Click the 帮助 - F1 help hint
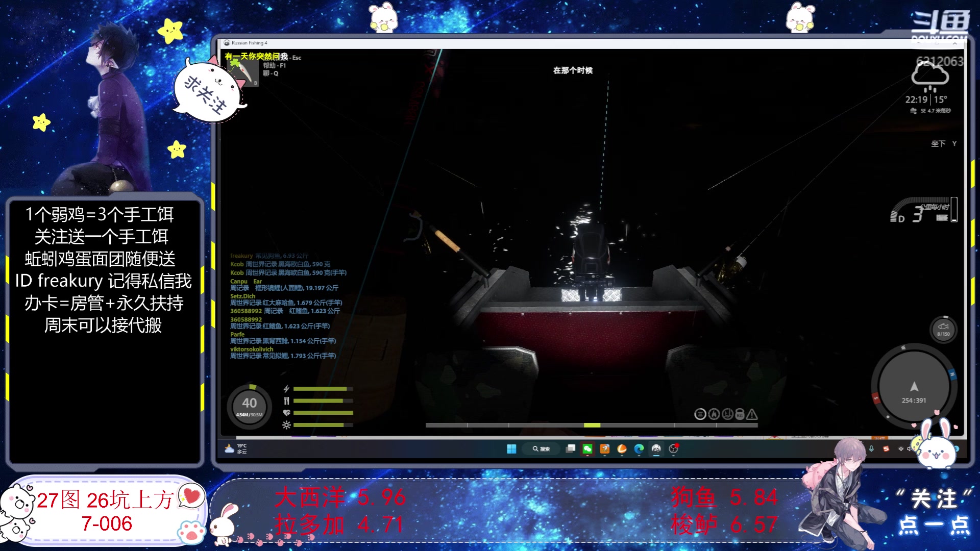 click(275, 66)
